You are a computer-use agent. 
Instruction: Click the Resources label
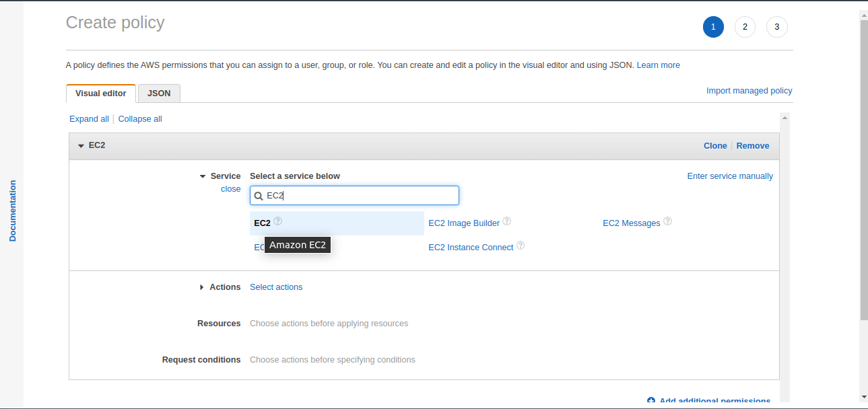[x=219, y=324]
